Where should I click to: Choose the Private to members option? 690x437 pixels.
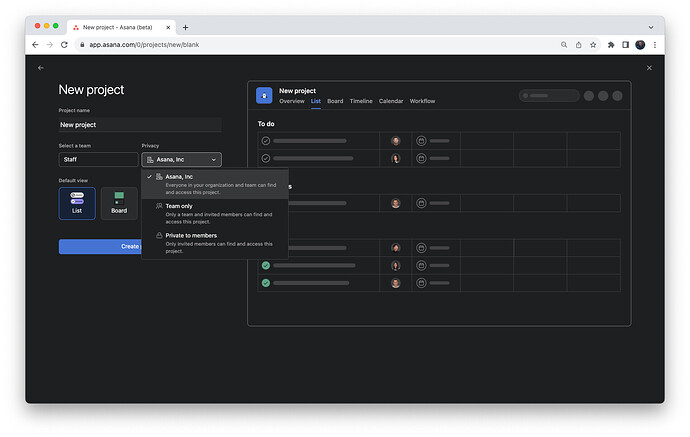pos(215,243)
